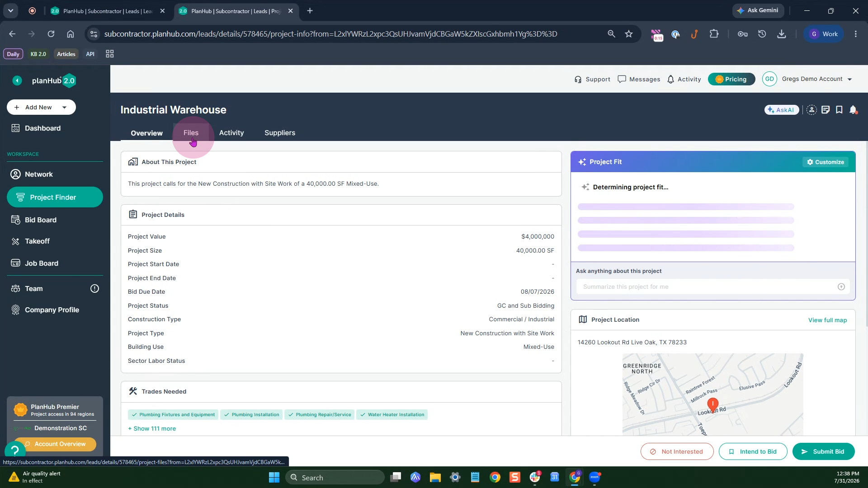Open the Suppliers tab

[280, 133]
